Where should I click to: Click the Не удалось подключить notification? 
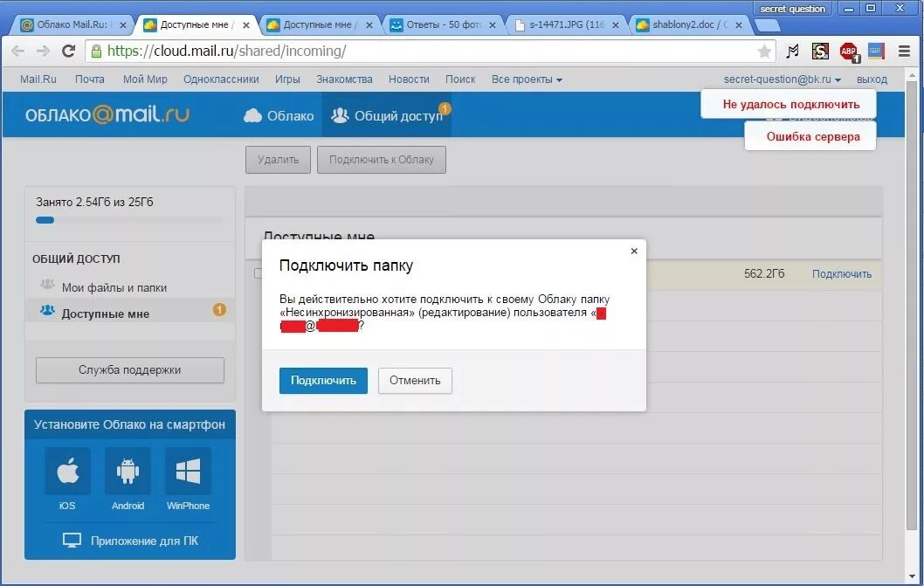(789, 104)
